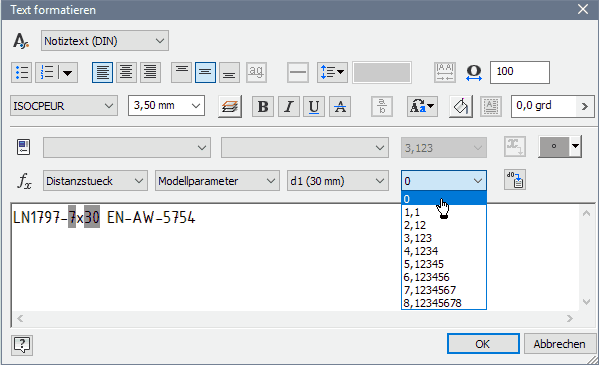599x365 pixels.
Task: Align text to bottom
Action: (x=229, y=72)
